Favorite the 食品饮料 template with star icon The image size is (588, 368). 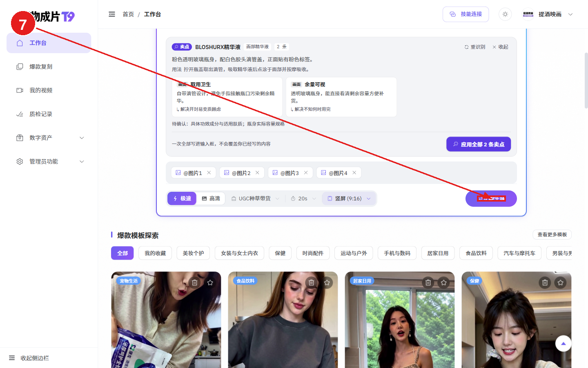click(327, 283)
